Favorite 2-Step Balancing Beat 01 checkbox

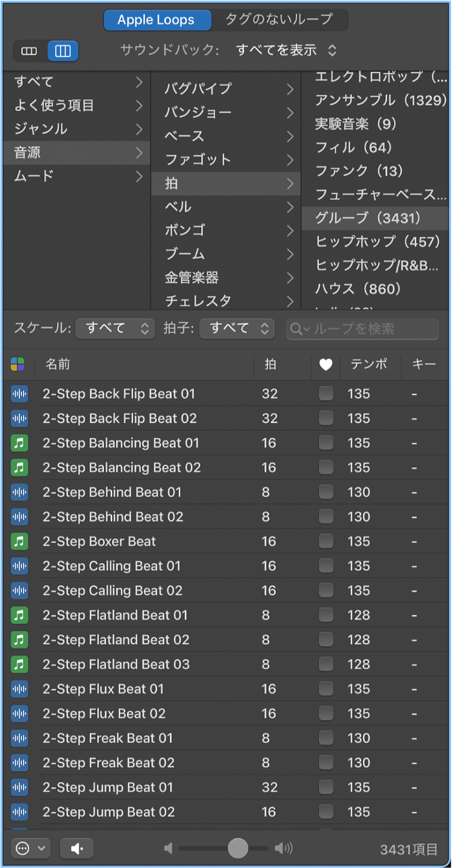point(326,443)
